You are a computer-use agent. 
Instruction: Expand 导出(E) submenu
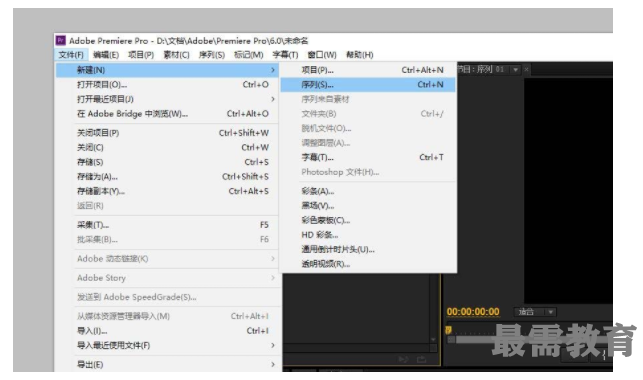(x=167, y=364)
